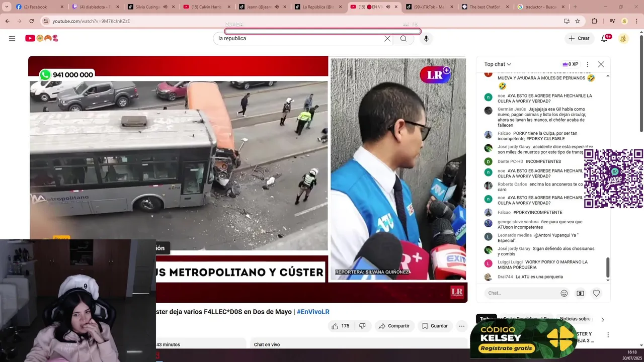
Task: Clear the search box with the X
Action: pos(387,38)
